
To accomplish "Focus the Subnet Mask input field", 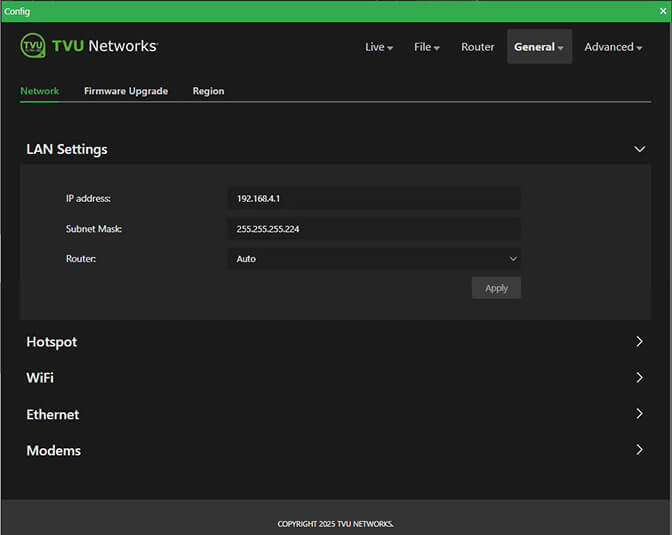I will pos(374,229).
